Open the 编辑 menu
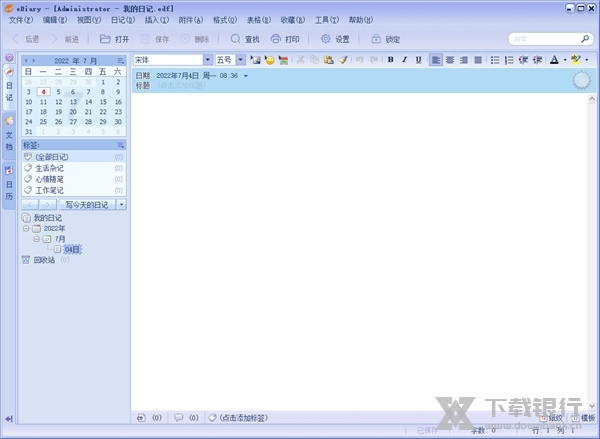This screenshot has width=600, height=439. click(x=55, y=20)
